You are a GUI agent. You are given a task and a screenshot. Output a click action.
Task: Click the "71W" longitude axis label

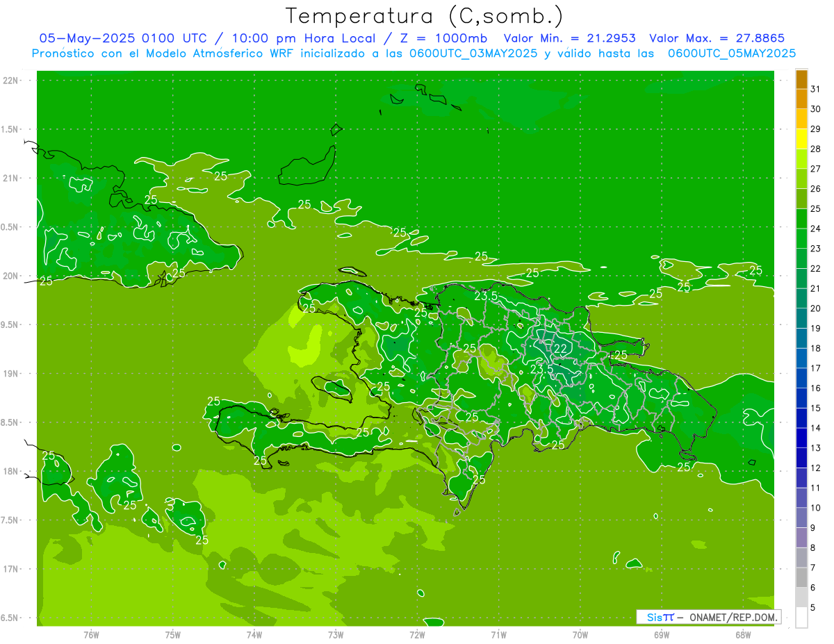pos(498,635)
